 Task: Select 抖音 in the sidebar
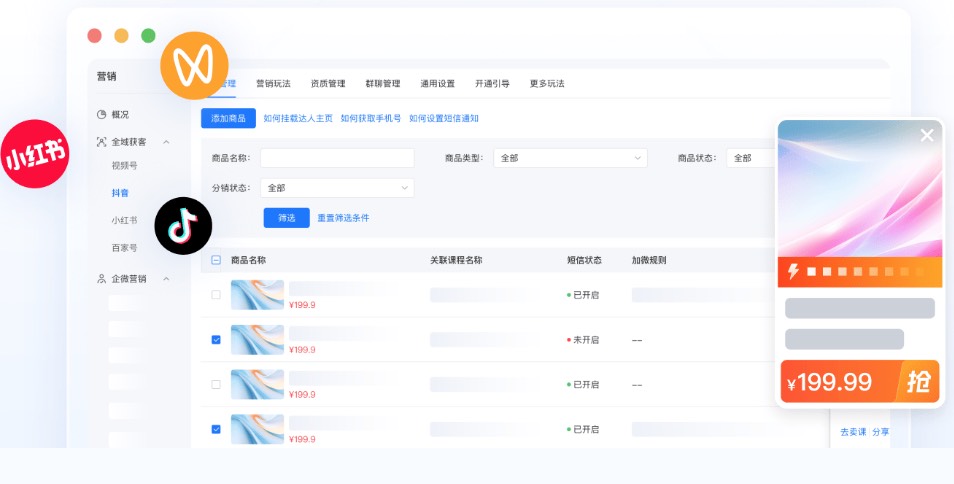pos(120,193)
